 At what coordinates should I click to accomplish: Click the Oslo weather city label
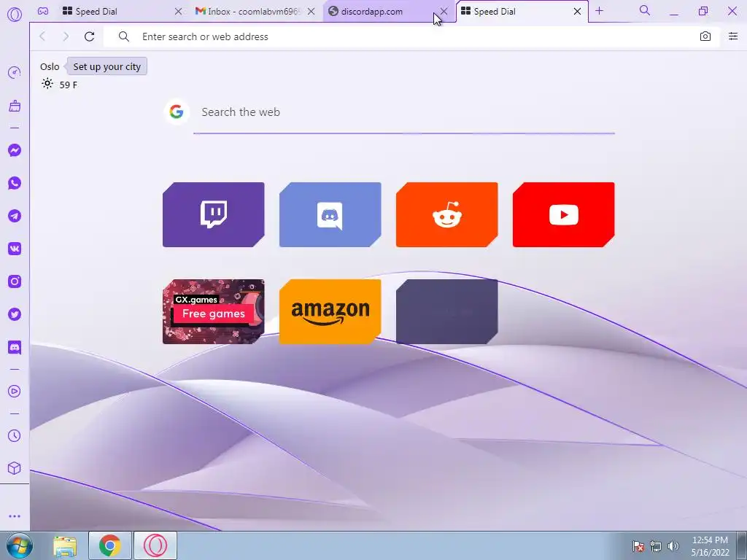tap(50, 66)
